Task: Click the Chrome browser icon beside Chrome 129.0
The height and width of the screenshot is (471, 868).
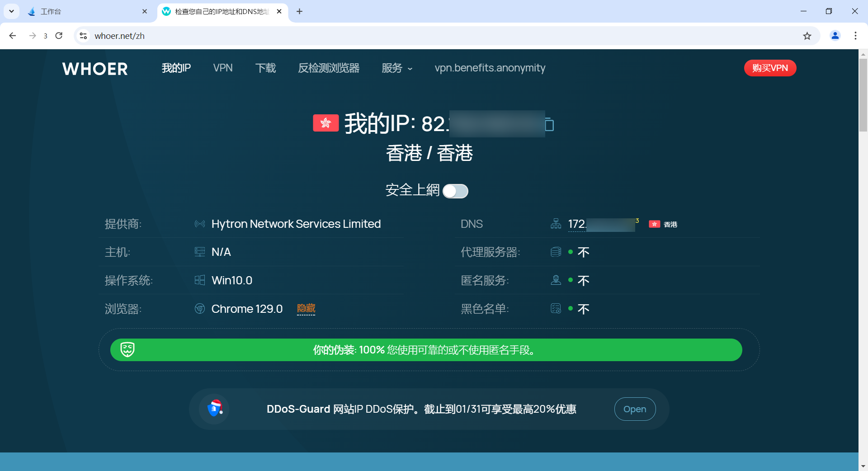Action: pos(200,309)
